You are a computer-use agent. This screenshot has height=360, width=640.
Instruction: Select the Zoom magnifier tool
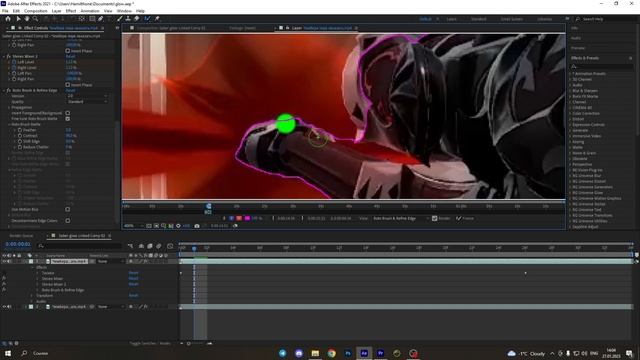pos(36,19)
